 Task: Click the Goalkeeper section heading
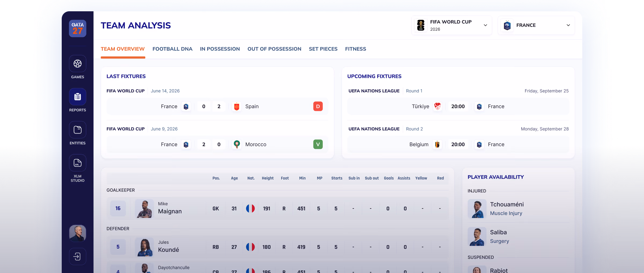point(120,190)
